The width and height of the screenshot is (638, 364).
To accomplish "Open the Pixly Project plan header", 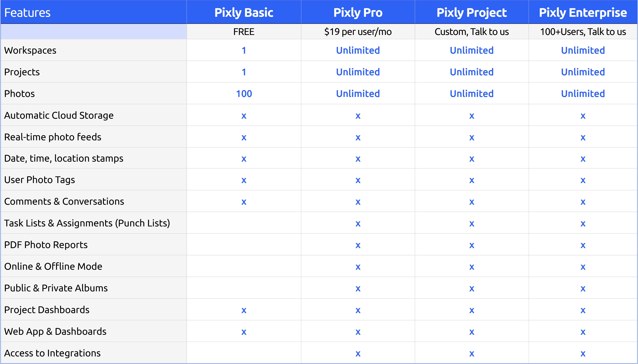I will (472, 12).
